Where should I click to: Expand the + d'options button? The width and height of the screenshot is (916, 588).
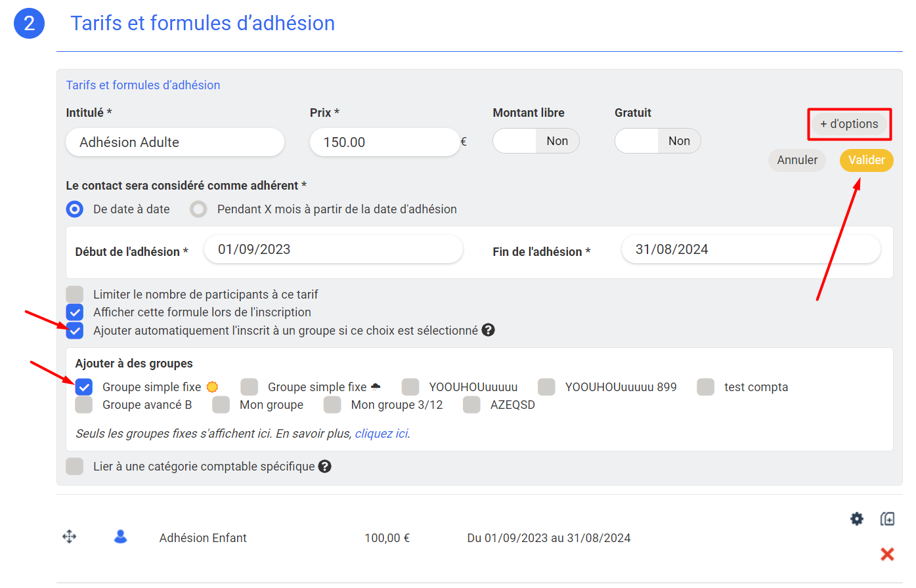coord(848,124)
